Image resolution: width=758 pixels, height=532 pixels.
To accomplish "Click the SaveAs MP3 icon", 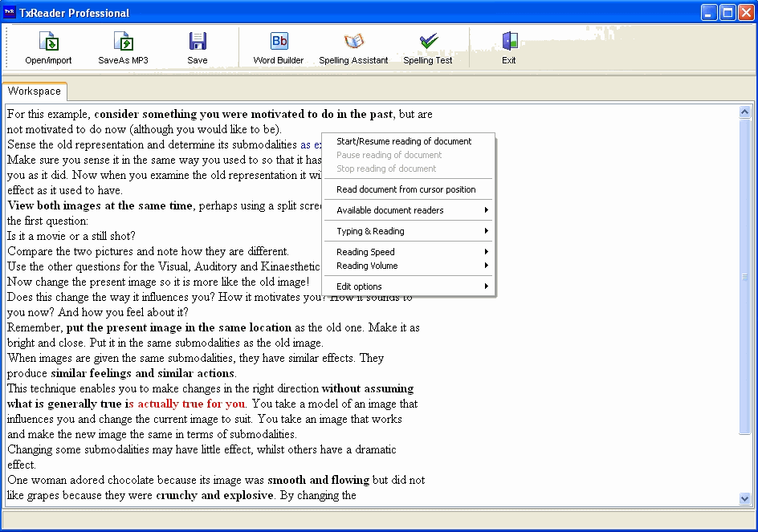I will (123, 43).
